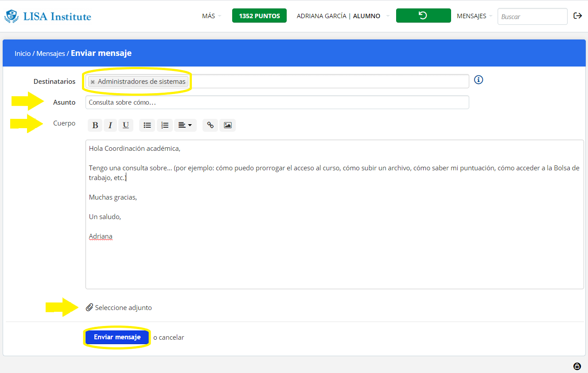Insert an image into the message body
The height and width of the screenshot is (373, 588).
228,126
